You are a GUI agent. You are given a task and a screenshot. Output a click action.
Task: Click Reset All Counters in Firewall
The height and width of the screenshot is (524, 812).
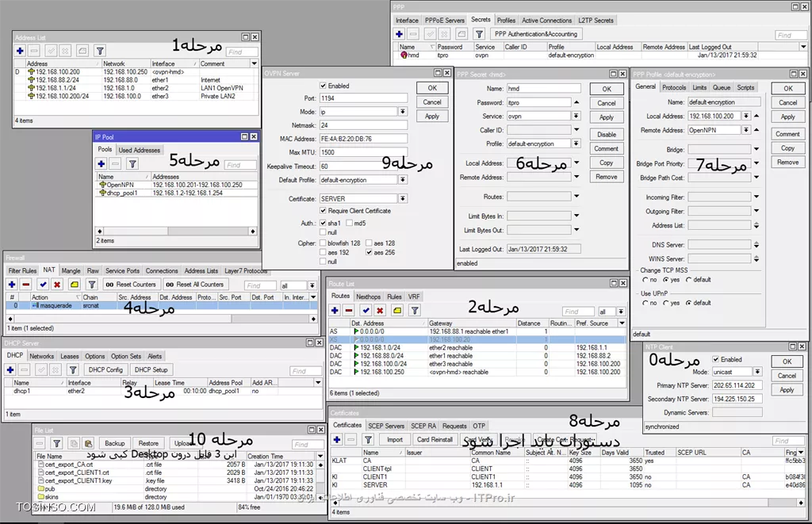(x=194, y=285)
